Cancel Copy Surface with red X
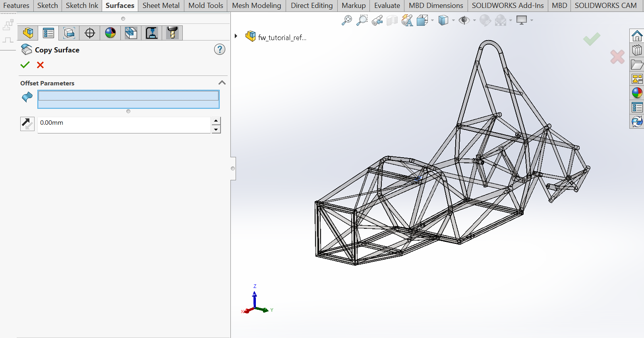This screenshot has width=644, height=338. tap(40, 65)
